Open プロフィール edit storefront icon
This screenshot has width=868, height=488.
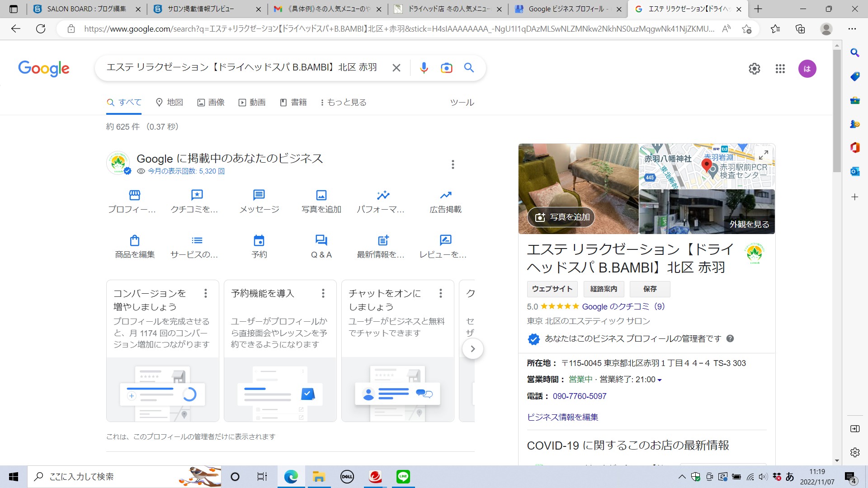coord(135,195)
